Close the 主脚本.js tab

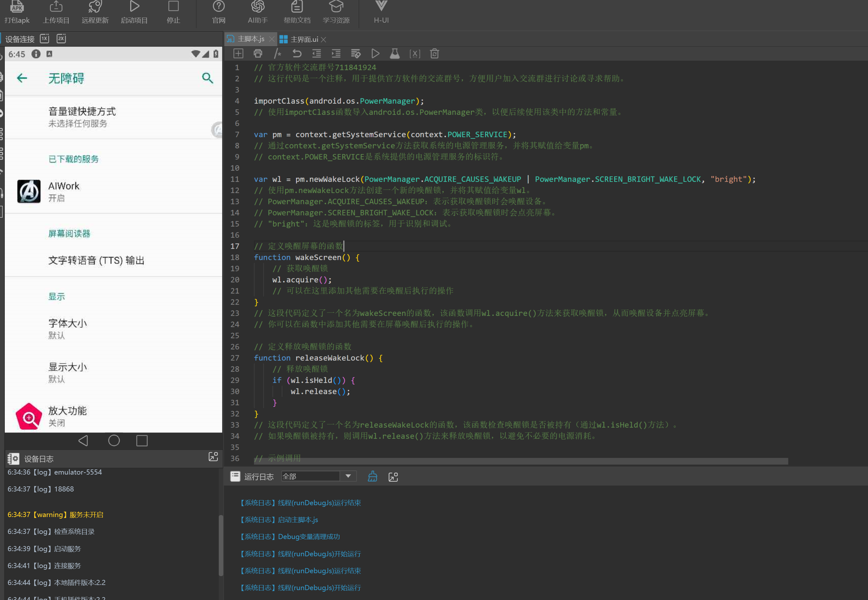tap(271, 39)
